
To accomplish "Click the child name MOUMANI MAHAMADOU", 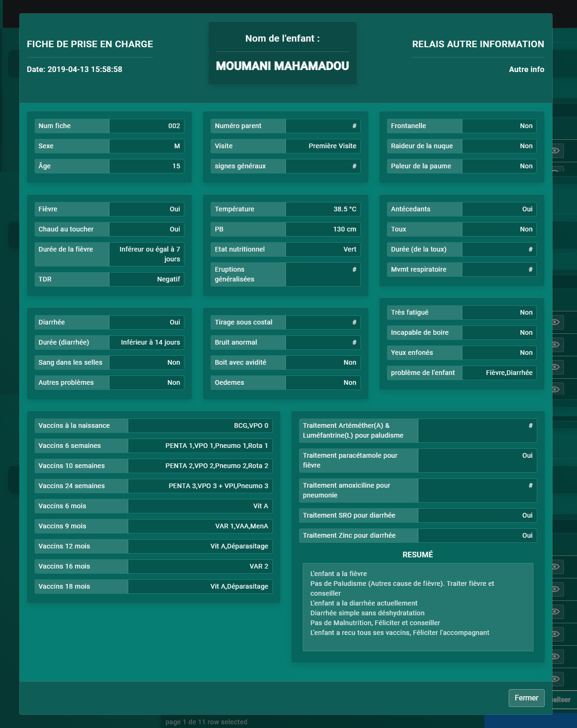I will click(282, 66).
